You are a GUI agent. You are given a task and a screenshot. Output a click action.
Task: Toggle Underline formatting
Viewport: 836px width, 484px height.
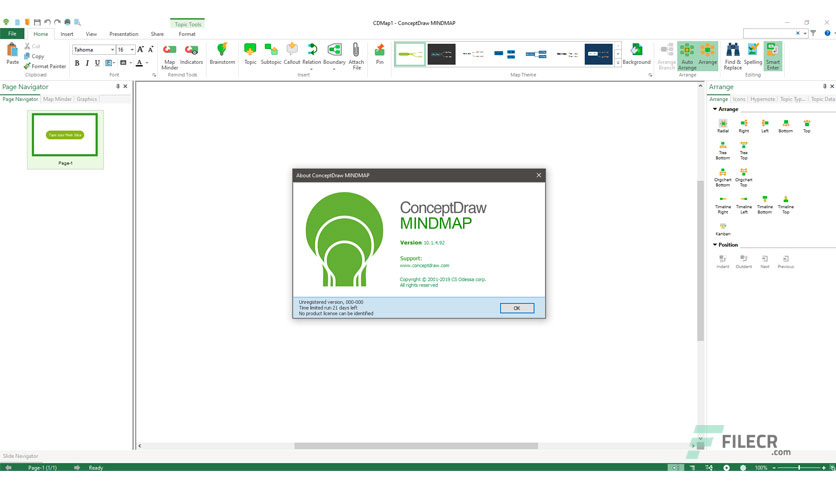97,63
